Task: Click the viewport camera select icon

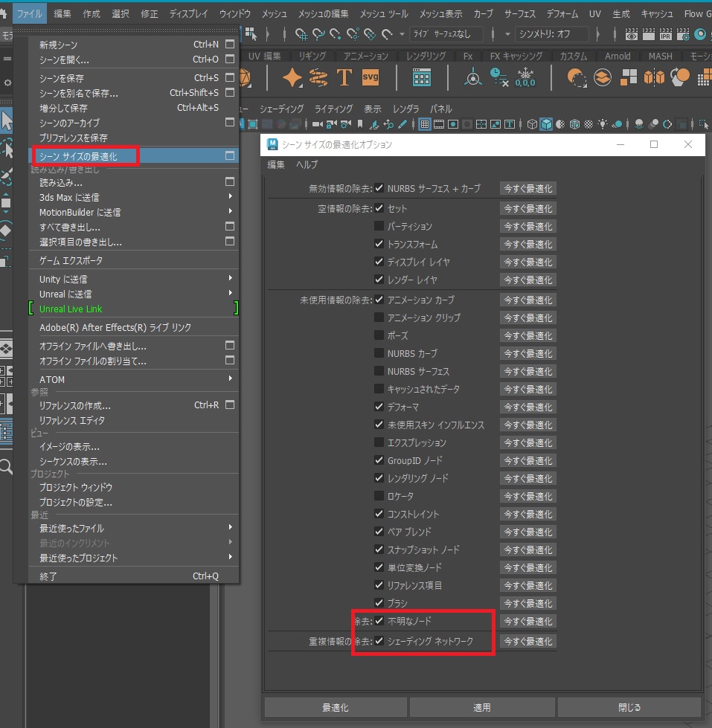Action: (318, 124)
